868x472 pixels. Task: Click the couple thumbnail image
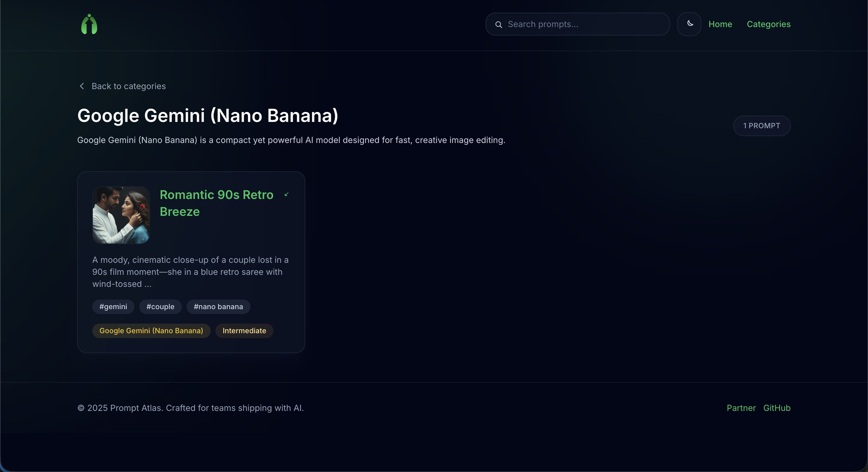click(x=121, y=215)
